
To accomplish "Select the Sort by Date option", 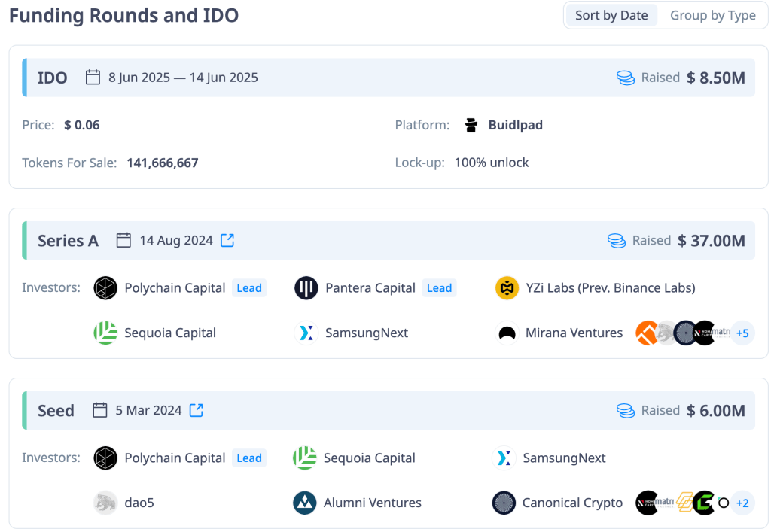I will (x=611, y=14).
